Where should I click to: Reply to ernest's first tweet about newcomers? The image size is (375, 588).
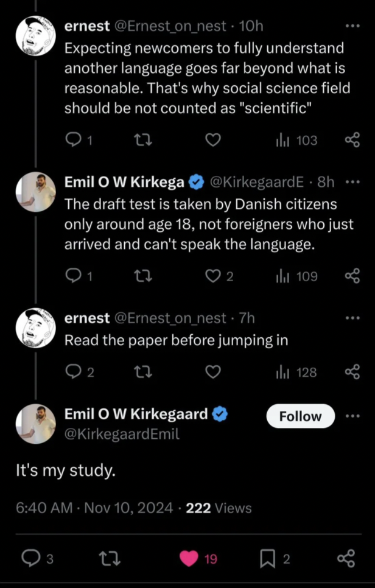point(74,141)
